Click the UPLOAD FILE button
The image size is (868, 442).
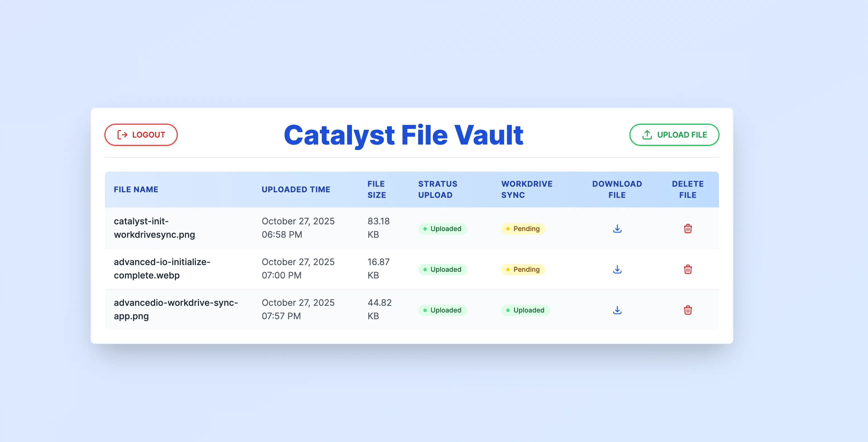[x=674, y=134]
